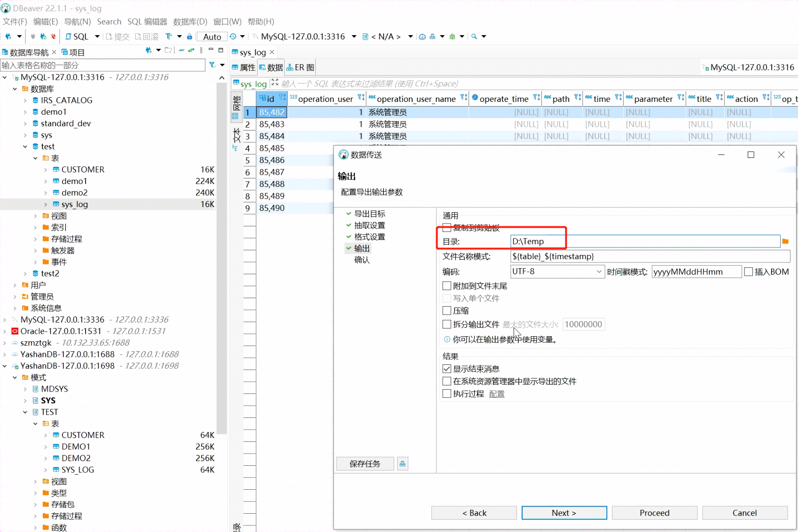This screenshot has height=532, width=798.
Task: Click the navigator view menu dots icon
Action: click(201, 50)
